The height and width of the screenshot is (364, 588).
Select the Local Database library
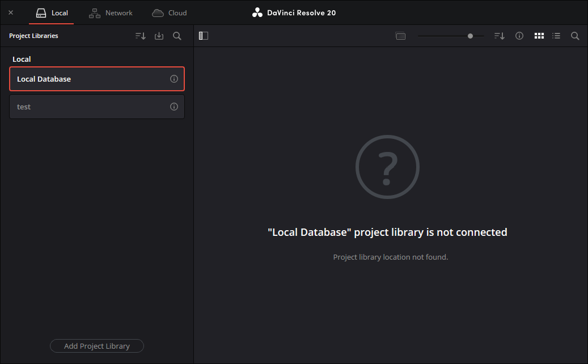[x=97, y=79]
